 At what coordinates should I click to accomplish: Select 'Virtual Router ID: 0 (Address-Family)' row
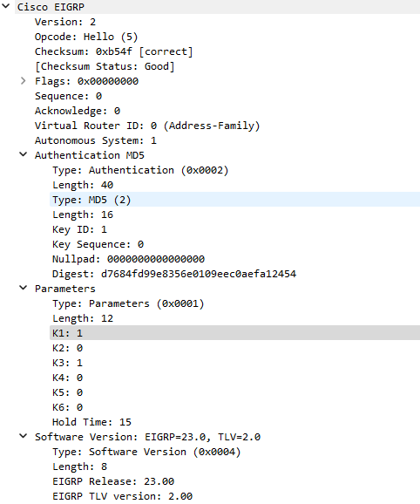(x=147, y=126)
